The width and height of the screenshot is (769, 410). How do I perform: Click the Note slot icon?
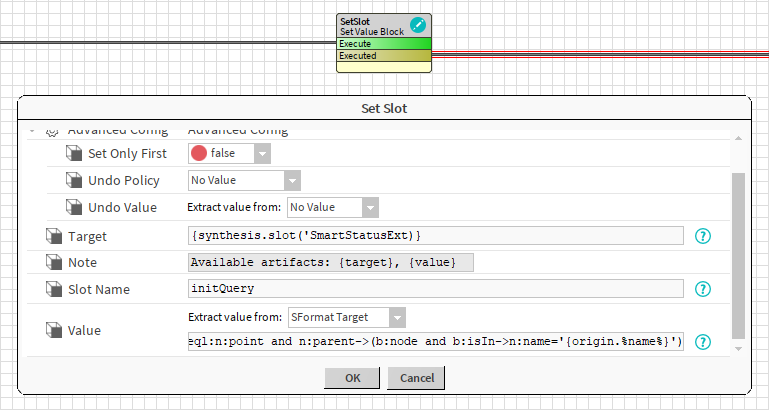pos(53,262)
